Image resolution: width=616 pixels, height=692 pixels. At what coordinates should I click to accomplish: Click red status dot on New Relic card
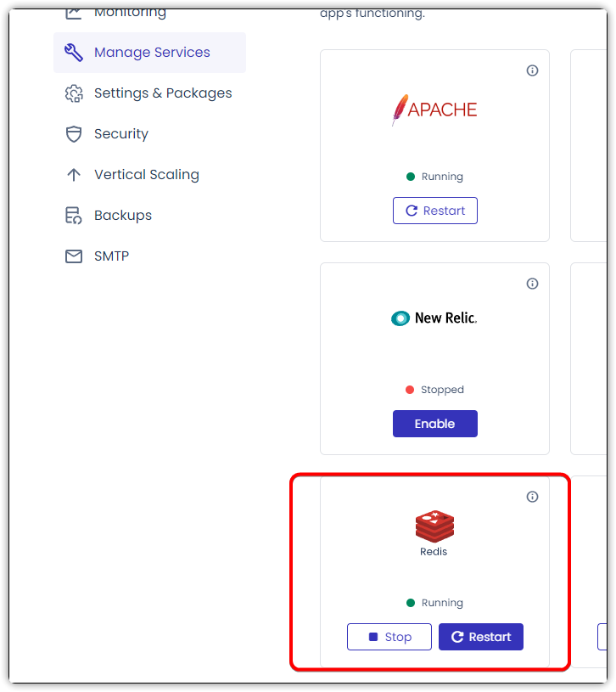(x=410, y=390)
